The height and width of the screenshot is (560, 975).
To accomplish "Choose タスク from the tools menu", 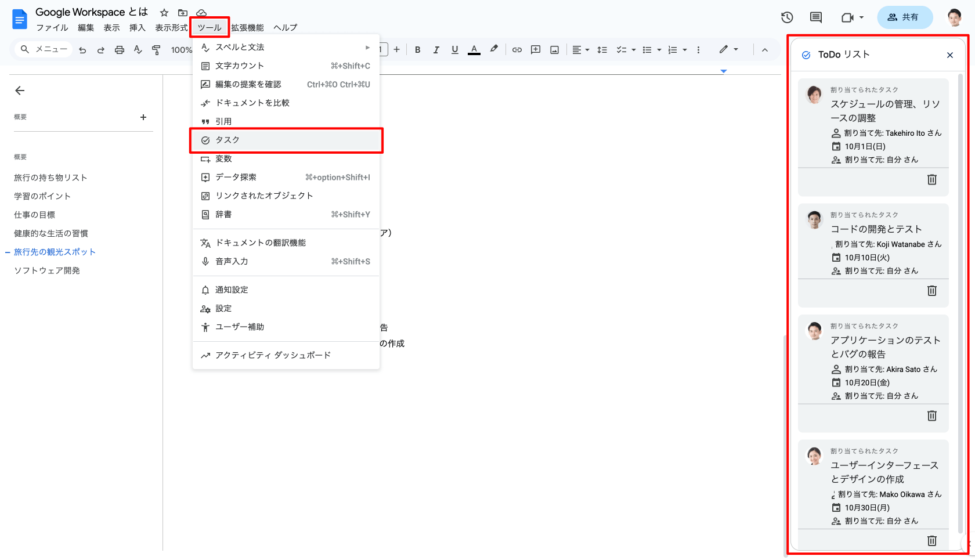I will point(286,140).
